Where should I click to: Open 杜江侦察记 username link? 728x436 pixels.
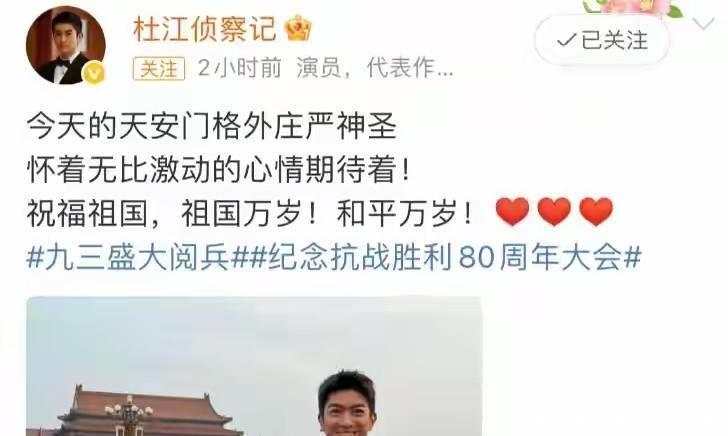pyautogui.click(x=204, y=29)
